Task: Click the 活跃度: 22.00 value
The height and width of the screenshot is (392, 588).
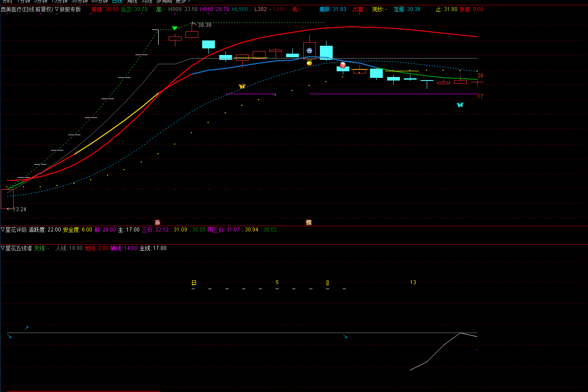Action: coord(45,230)
